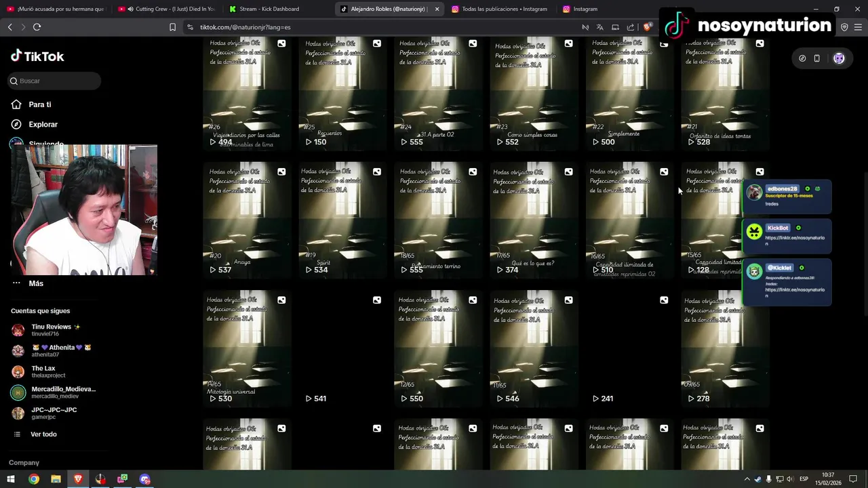Open video #21 Orfanato de ideas tontas
This screenshot has height=488, width=868.
(x=726, y=94)
